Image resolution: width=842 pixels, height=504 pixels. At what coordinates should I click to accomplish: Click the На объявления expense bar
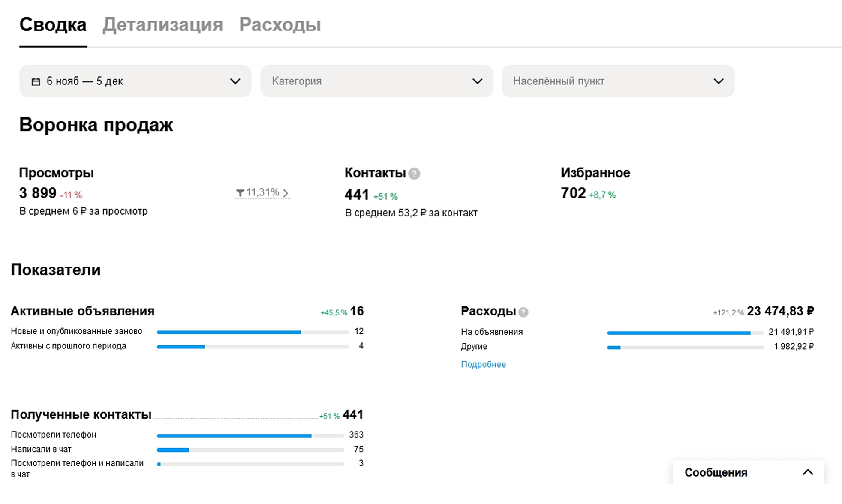pyautogui.click(x=685, y=333)
